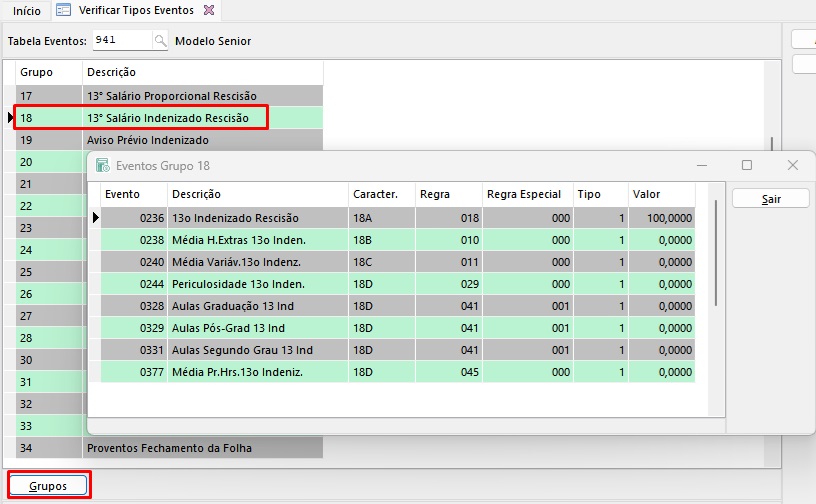Switch to the Início tab
816x504 pixels.
27,11
